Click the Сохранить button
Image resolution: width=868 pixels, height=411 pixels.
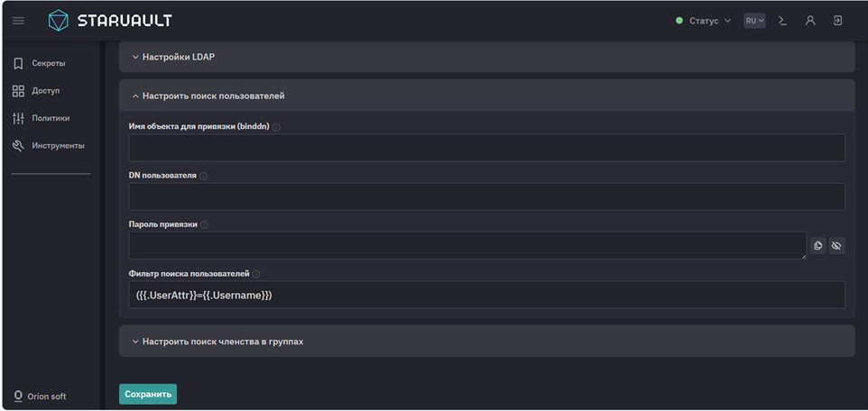[148, 394]
